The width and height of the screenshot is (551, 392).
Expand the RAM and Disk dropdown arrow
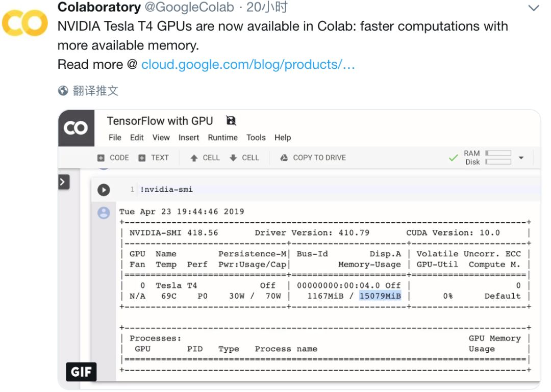click(x=521, y=158)
